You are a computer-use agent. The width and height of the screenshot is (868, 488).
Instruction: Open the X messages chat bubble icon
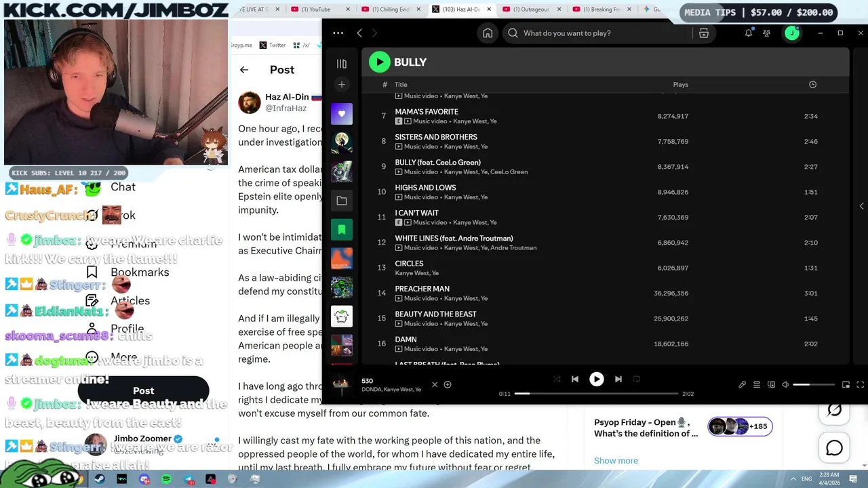coord(834,448)
